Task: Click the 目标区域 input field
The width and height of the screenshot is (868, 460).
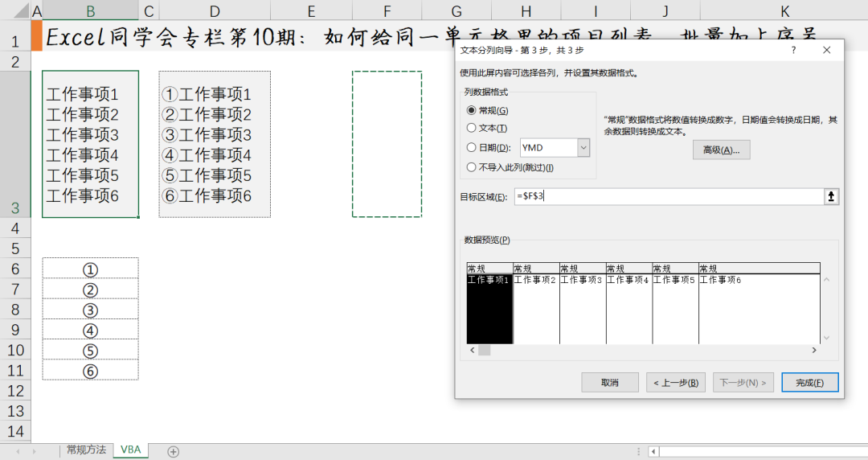Action: click(x=667, y=197)
